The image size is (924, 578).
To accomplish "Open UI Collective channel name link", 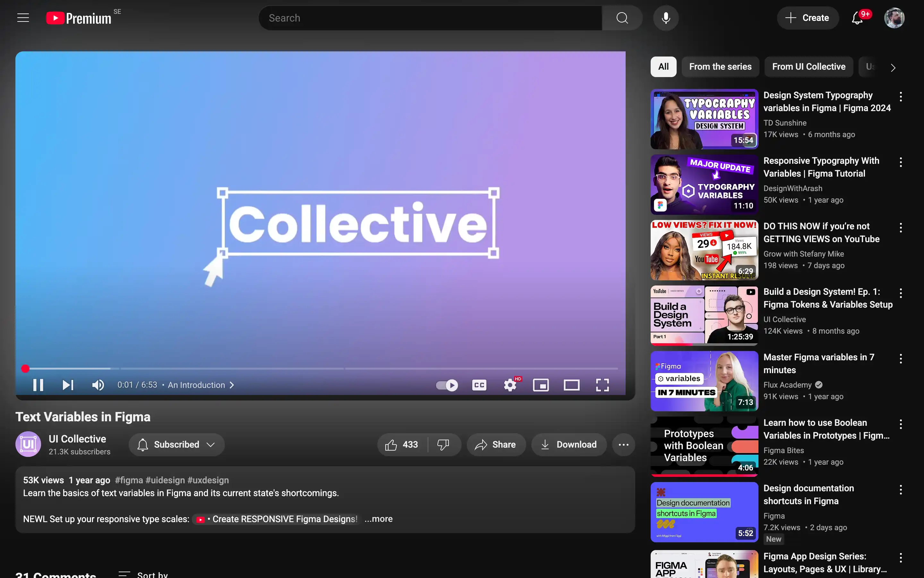I will coord(78,439).
